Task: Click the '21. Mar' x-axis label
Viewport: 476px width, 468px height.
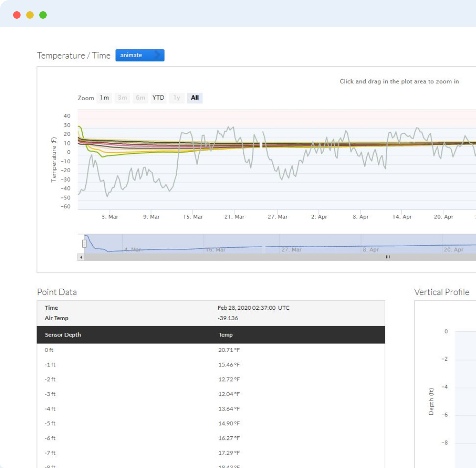Action: 234,217
